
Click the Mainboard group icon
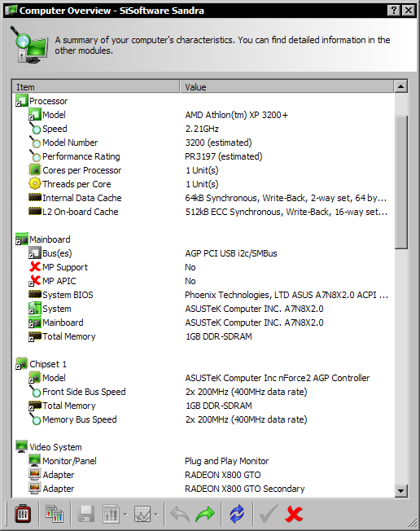[x=22, y=239]
